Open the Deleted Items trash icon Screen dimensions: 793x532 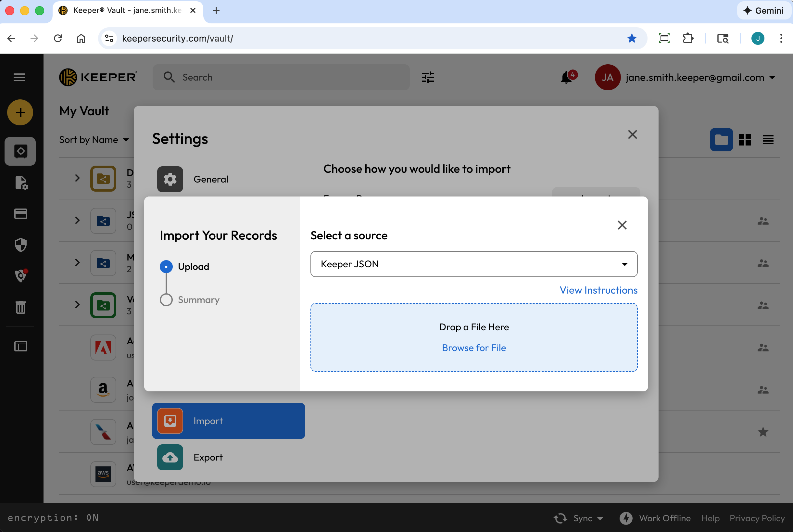[x=21, y=307]
